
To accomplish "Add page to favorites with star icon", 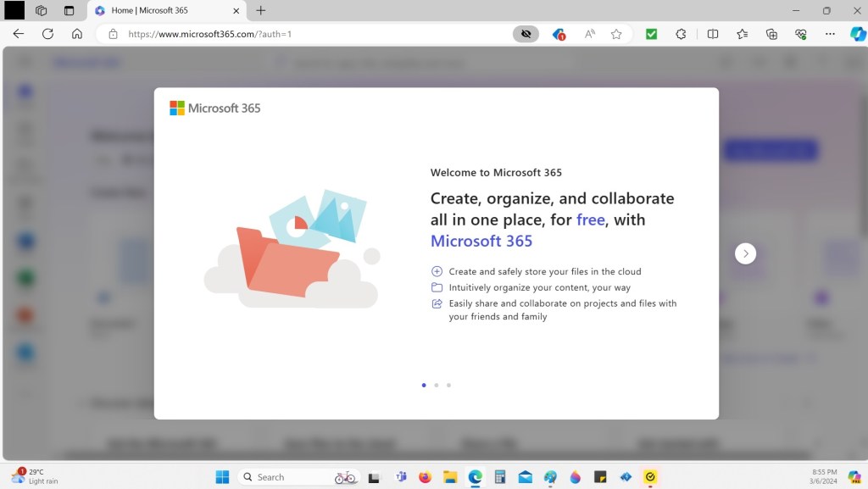I will 616,34.
